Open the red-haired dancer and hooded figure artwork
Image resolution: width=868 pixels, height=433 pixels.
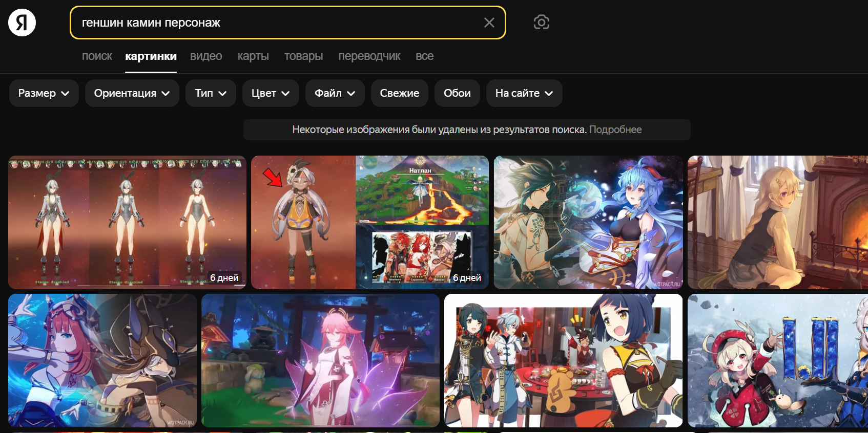(102, 360)
